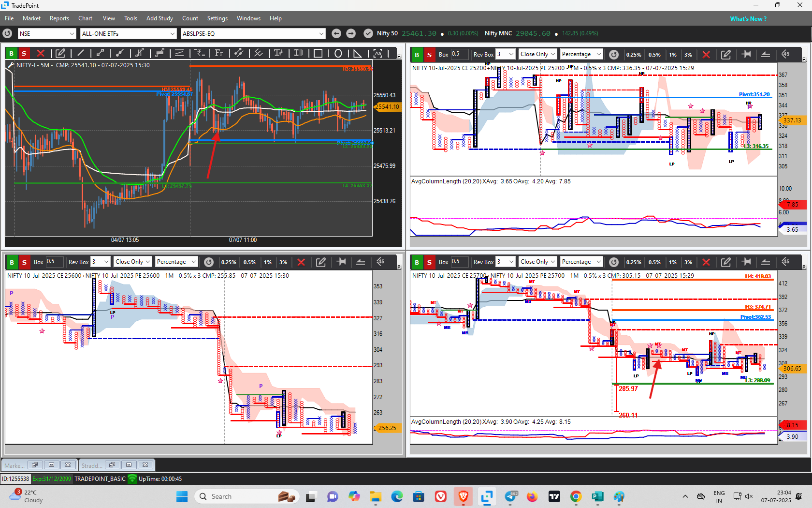Click red X icon in 25200 straddle chart toolbar
812x508 pixels.
(x=706, y=55)
